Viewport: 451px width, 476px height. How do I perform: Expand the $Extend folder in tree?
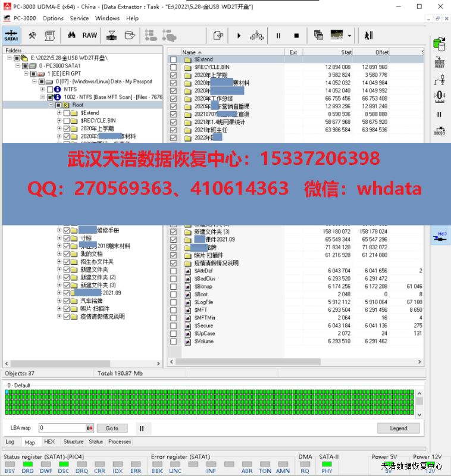pos(59,112)
